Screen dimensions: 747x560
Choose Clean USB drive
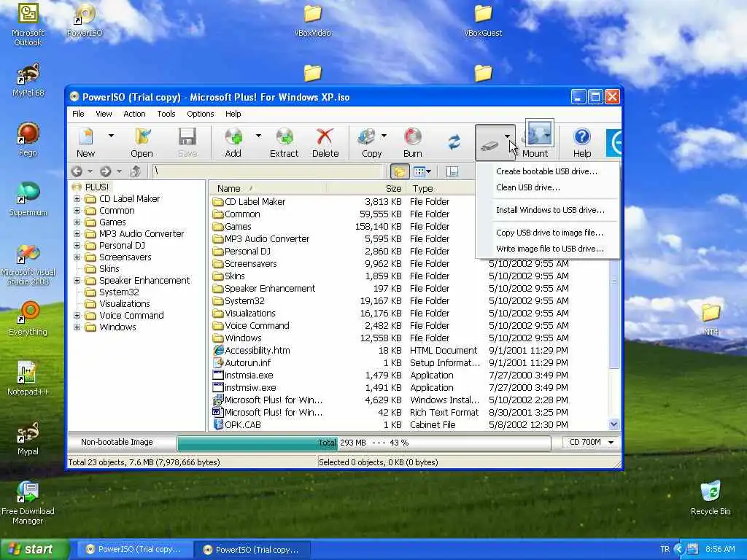pos(547,187)
